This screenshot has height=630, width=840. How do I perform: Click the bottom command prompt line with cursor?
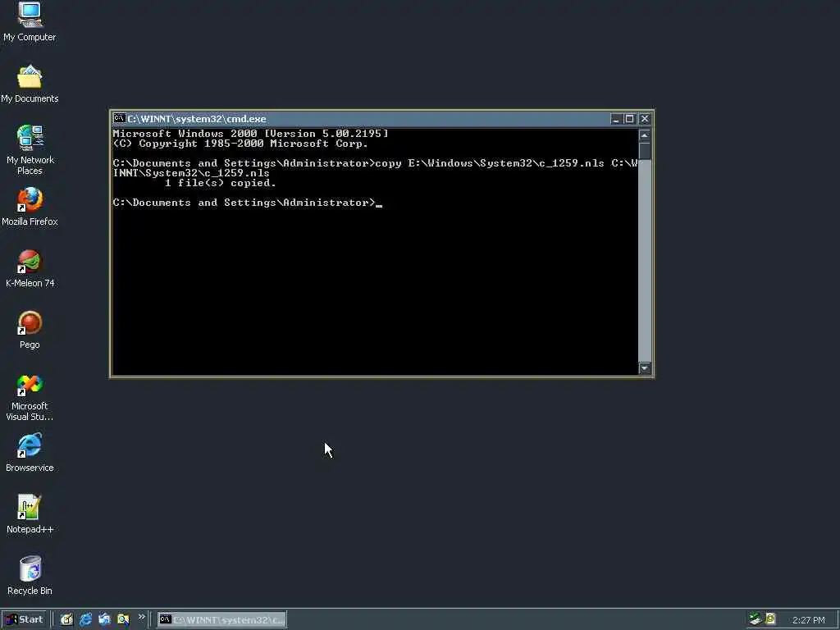248,203
